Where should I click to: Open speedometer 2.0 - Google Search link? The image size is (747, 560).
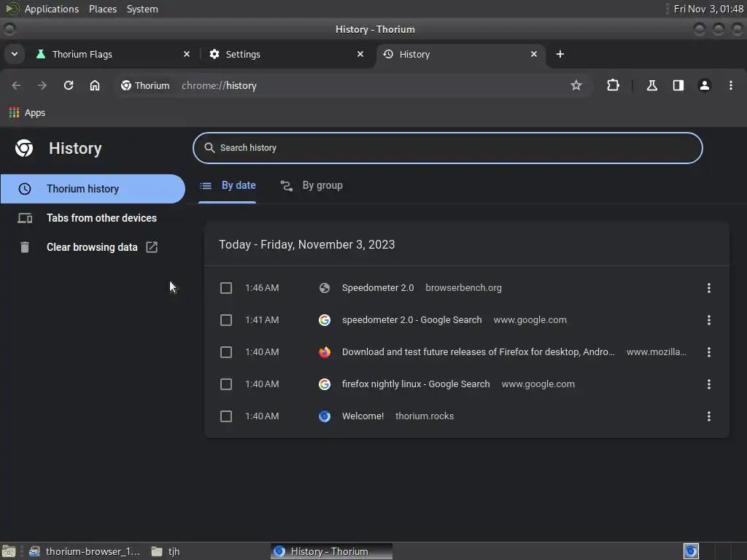(411, 320)
